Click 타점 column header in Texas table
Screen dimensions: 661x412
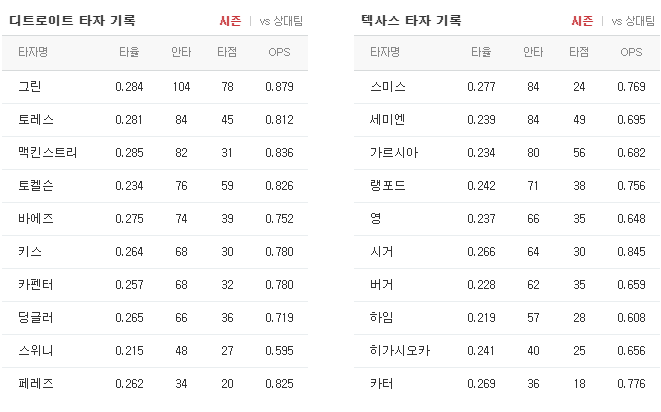(x=579, y=52)
